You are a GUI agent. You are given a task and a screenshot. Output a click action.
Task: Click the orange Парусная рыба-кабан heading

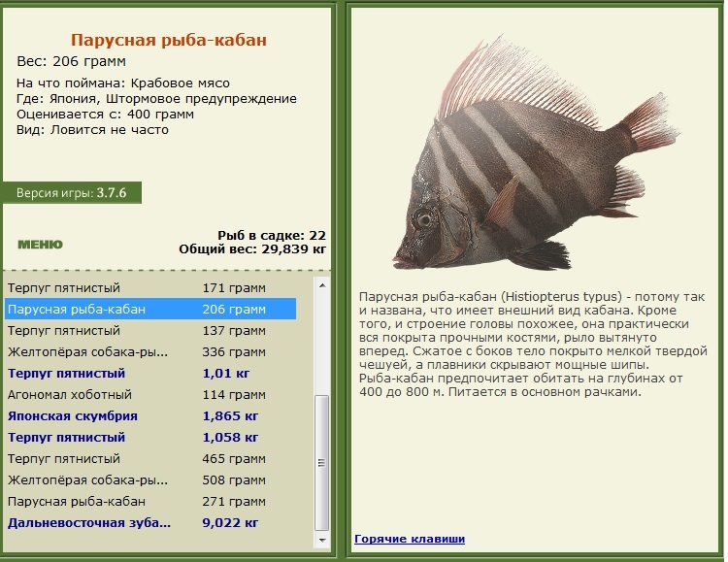[169, 40]
